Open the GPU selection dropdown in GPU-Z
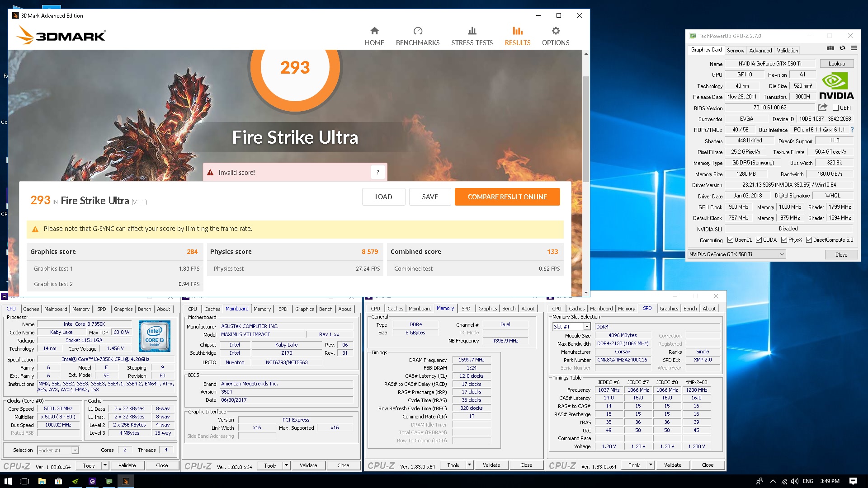The image size is (868, 488). pyautogui.click(x=737, y=254)
